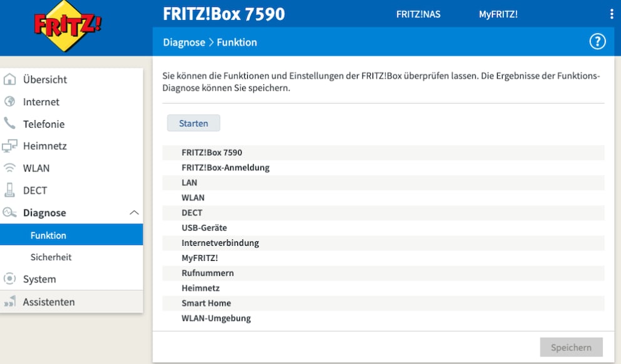Click the FRITZ!Box 7590 page title

click(223, 14)
